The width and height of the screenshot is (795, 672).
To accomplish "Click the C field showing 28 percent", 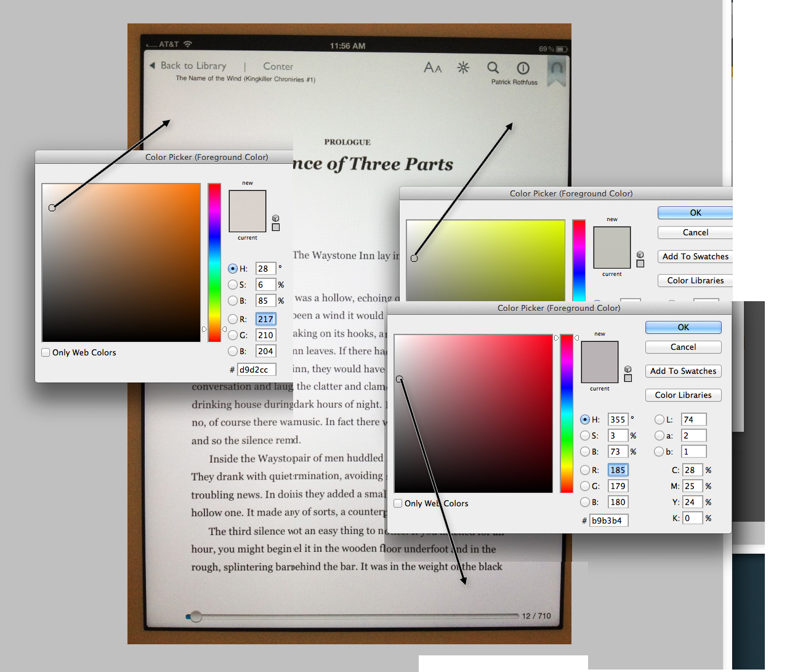I will click(693, 470).
